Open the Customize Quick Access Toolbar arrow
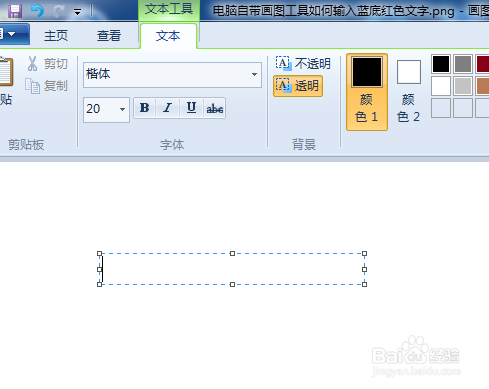Image resolution: width=489 pixels, height=389 pixels. point(77,13)
